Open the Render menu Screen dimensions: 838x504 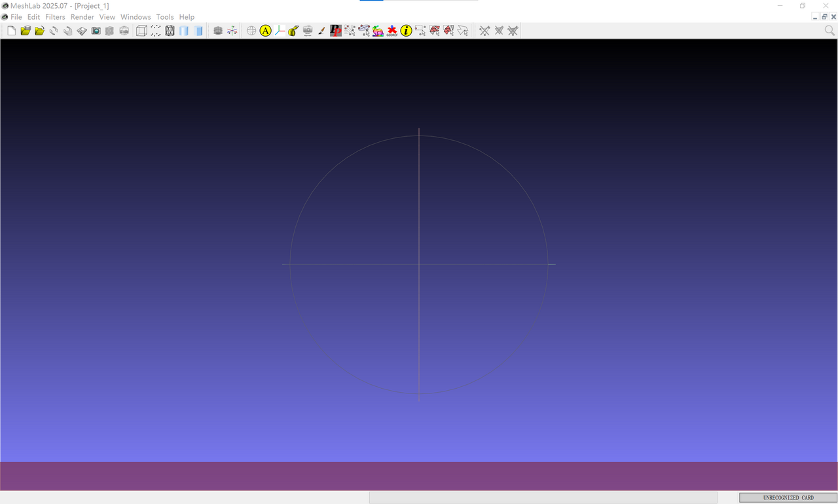tap(82, 17)
